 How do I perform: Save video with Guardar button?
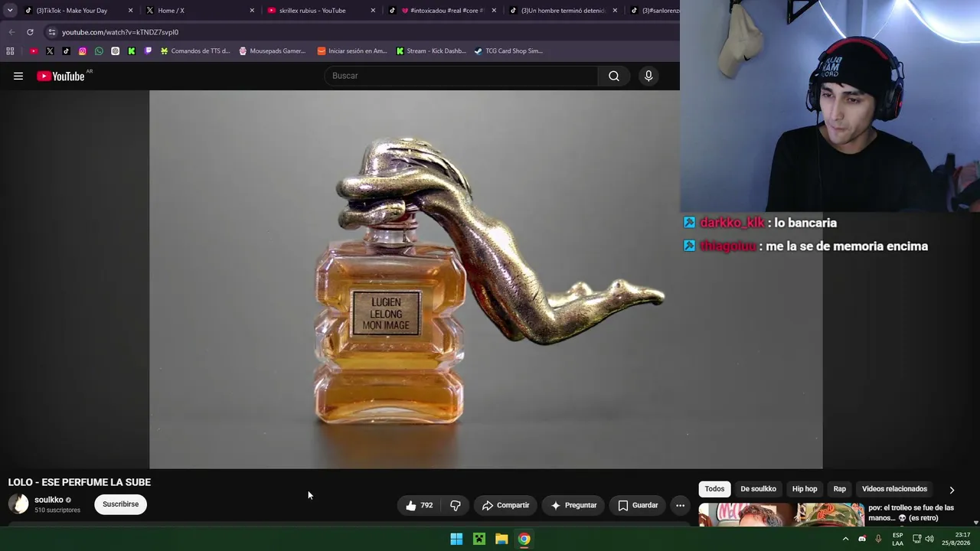[638, 505]
